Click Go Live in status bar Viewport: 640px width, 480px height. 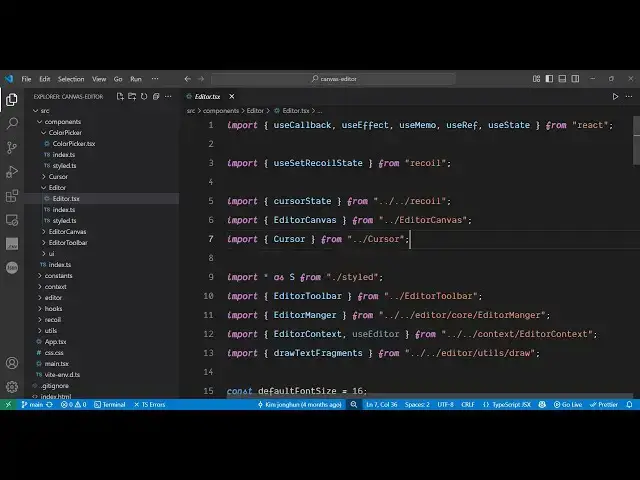pyautogui.click(x=568, y=404)
